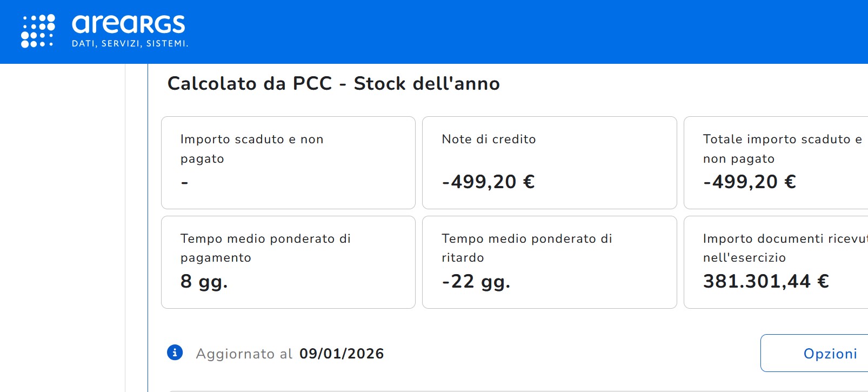Click the 'Dati, Servizi, Sistemi' tagline
The width and height of the screenshot is (868, 392).
(x=130, y=44)
